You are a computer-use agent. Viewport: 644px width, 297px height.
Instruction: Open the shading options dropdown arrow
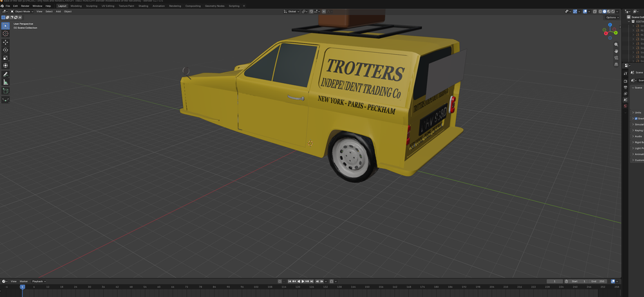[x=617, y=12]
